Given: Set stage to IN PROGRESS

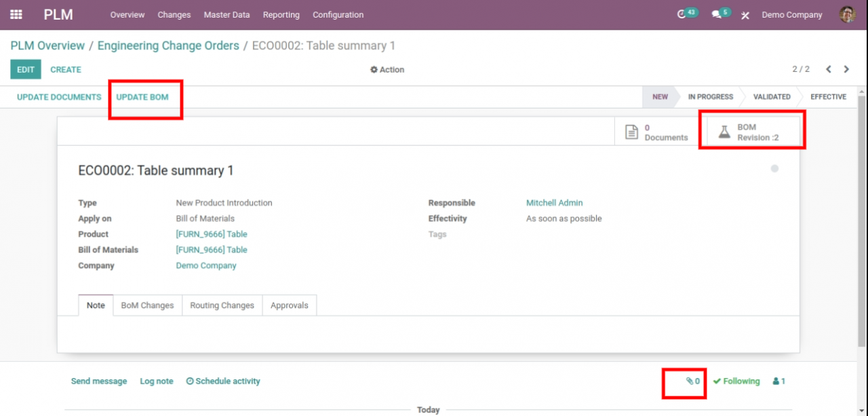Looking at the screenshot, I should 710,96.
